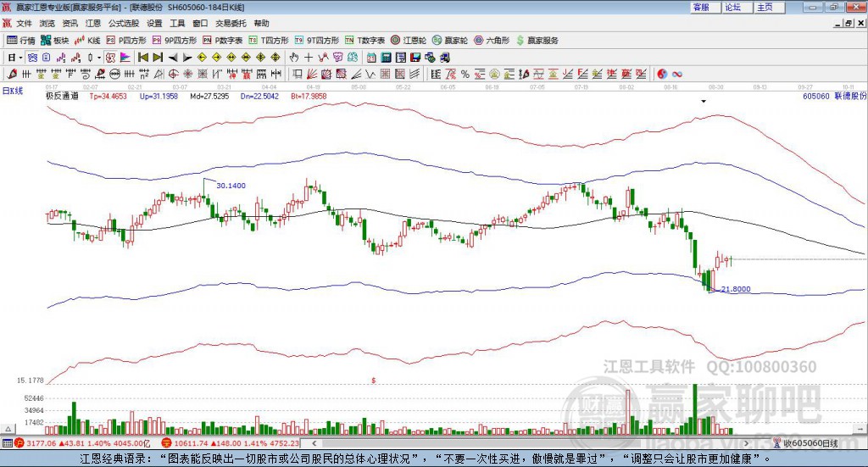The width and height of the screenshot is (868, 467).
Task: Expand the candlestick style dropdown arrow
Action: (99, 58)
